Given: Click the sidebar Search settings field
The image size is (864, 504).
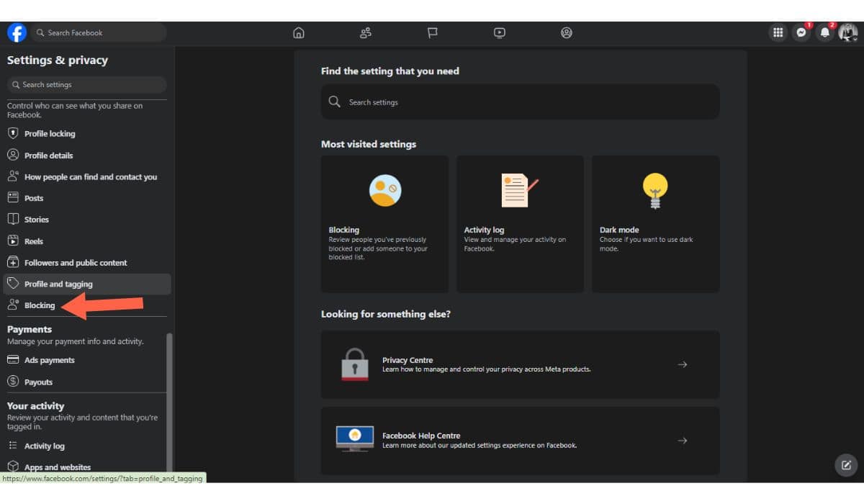Looking at the screenshot, I should click(86, 84).
